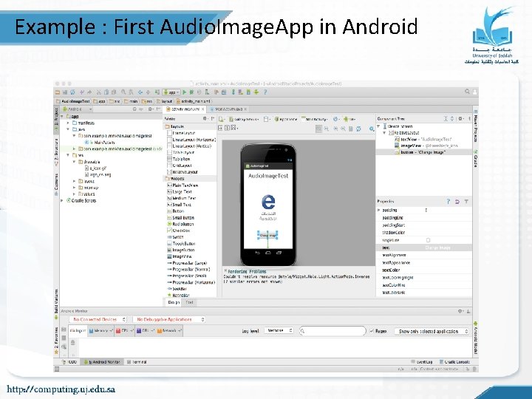Select imageView in the Component Tree

[426, 146]
